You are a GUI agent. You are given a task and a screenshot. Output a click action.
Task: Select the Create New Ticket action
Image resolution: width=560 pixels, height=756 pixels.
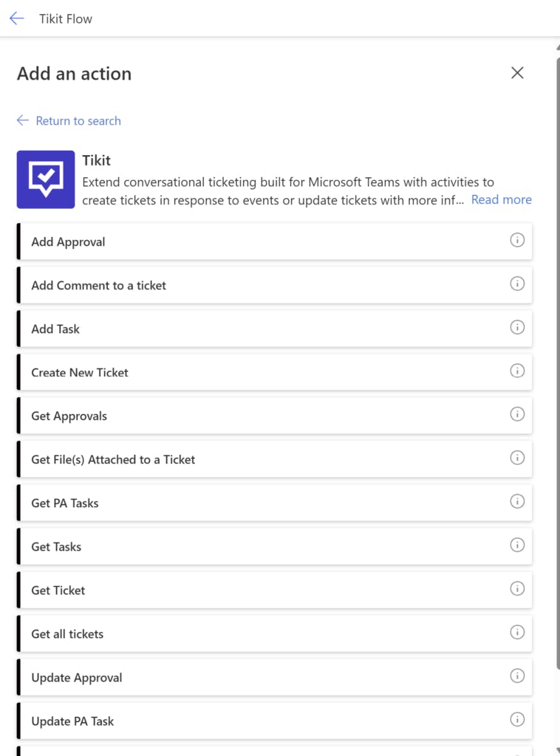pos(80,372)
